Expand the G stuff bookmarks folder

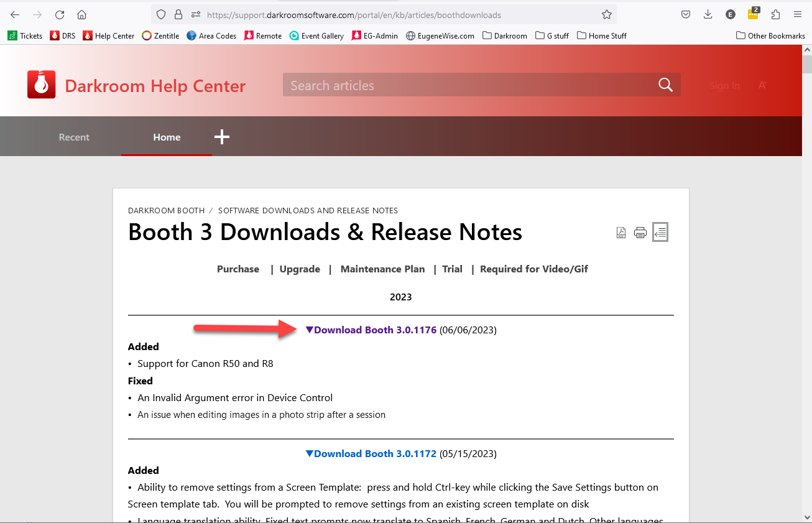[552, 35]
